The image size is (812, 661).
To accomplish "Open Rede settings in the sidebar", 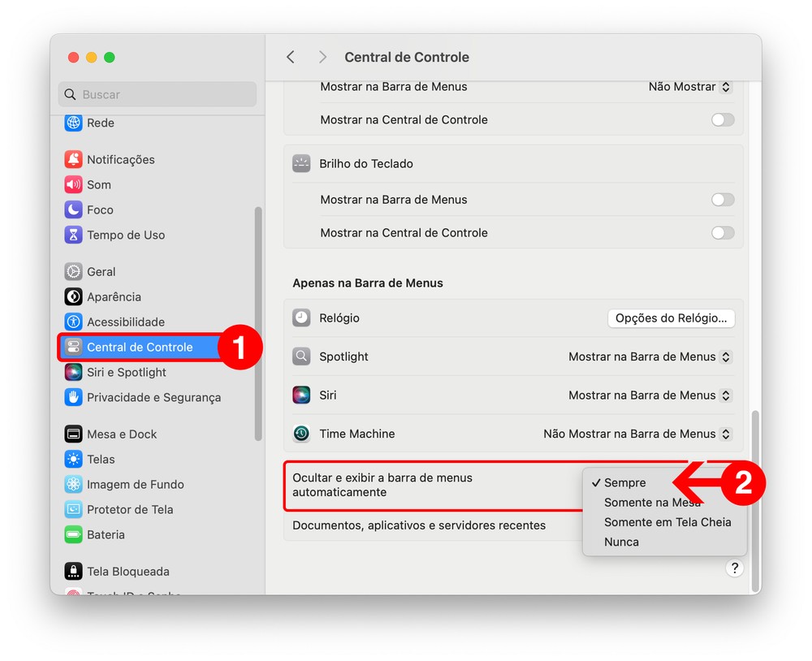I will tap(89, 123).
